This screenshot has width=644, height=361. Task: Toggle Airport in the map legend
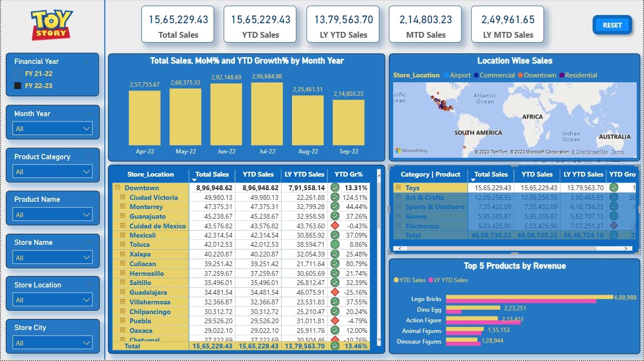click(456, 75)
